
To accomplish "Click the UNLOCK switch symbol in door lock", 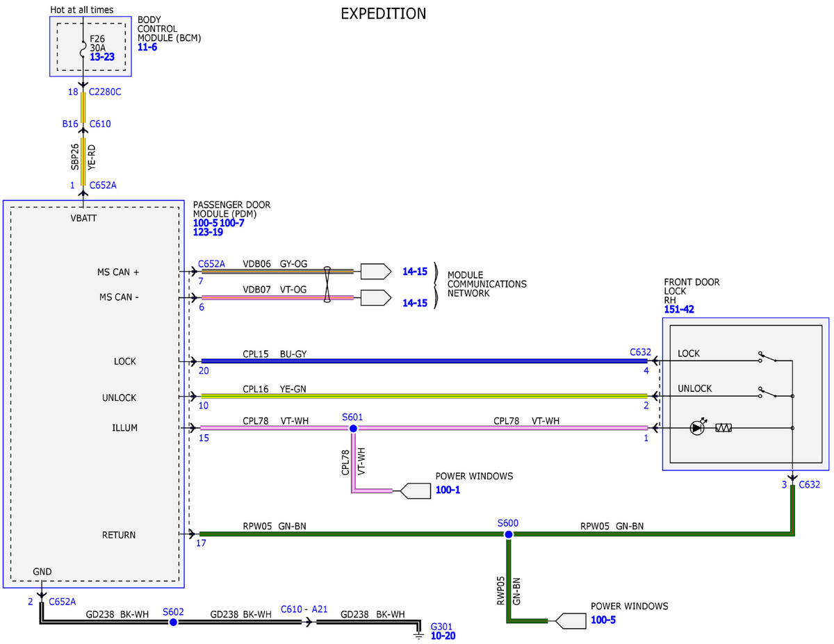I will click(x=767, y=393).
